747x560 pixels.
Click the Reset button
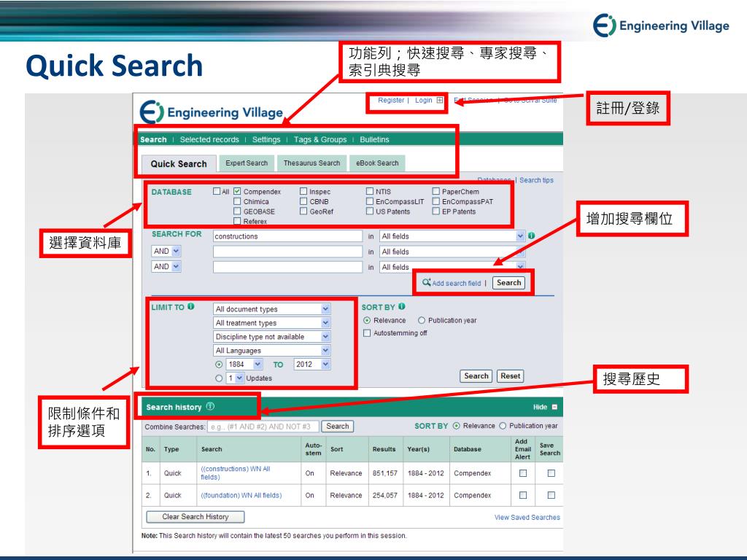click(x=510, y=376)
